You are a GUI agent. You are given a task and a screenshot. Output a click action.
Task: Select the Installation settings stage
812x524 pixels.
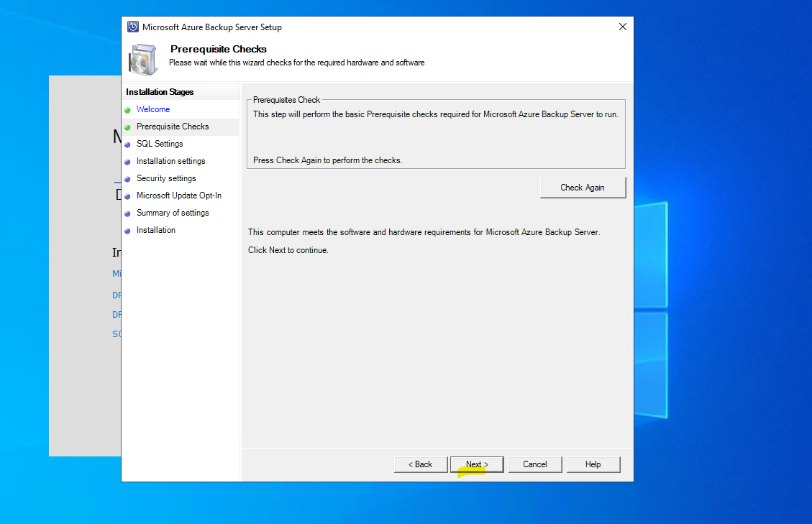[171, 161]
